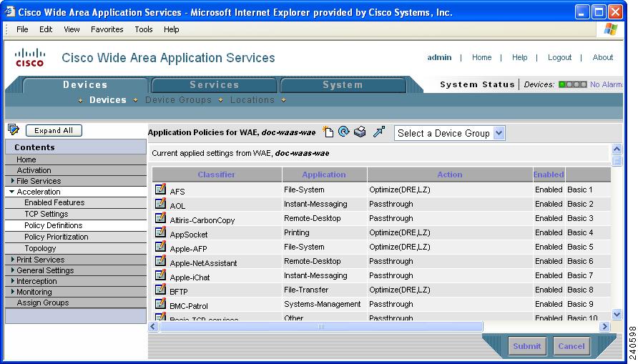Click the Help link in header
This screenshot has width=638, height=364.
click(519, 57)
